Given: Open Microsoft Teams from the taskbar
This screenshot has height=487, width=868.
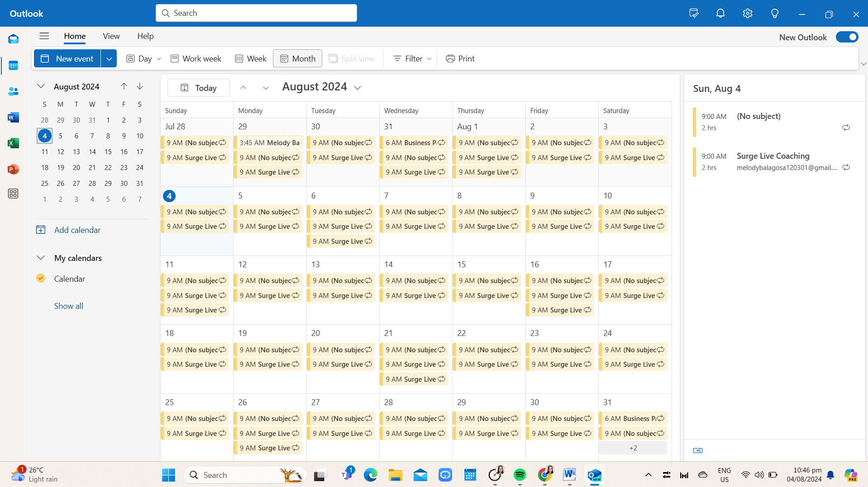Looking at the screenshot, I should pyautogui.click(x=346, y=475).
